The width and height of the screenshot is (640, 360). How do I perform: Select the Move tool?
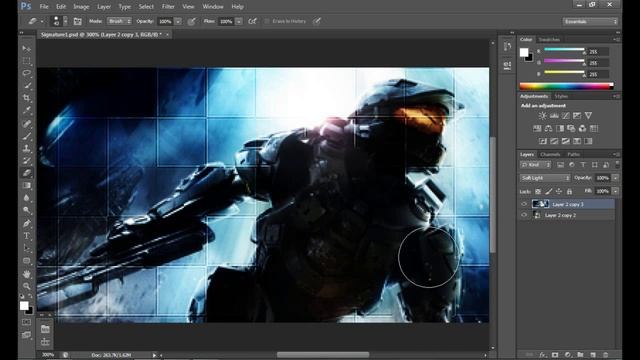(27, 49)
